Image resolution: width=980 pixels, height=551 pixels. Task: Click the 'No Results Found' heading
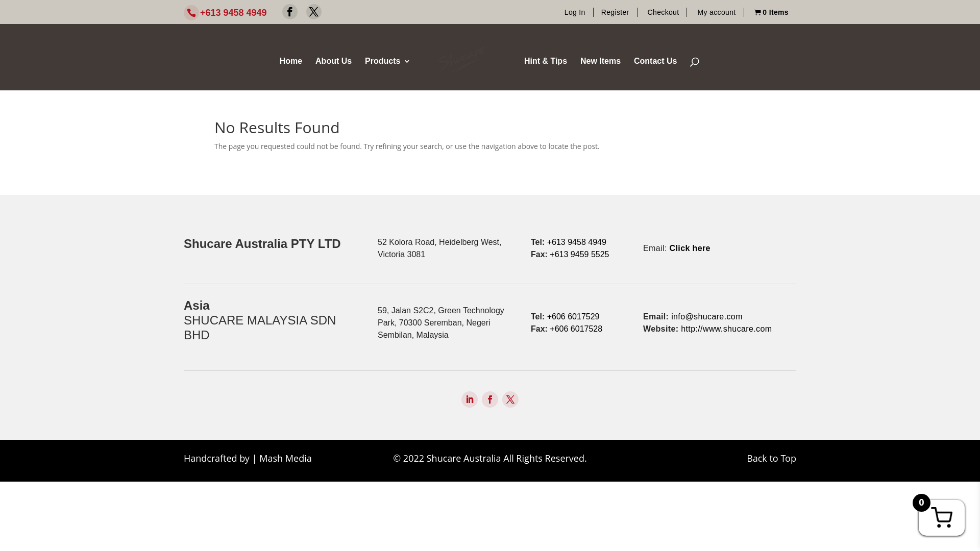coord(277,128)
